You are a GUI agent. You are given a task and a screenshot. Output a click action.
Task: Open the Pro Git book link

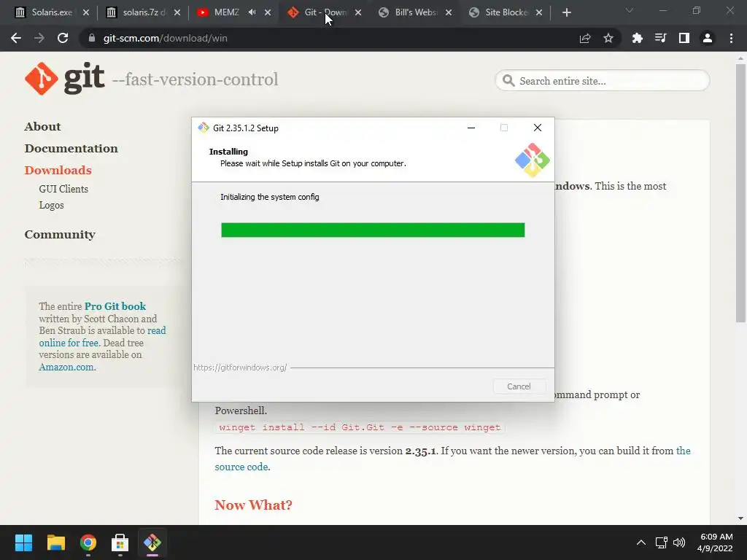click(x=115, y=306)
